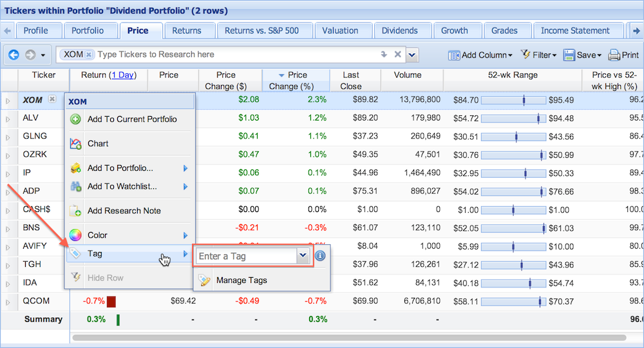
Task: Open Add To Portfolio... submenu
Action: pyautogui.click(x=130, y=168)
